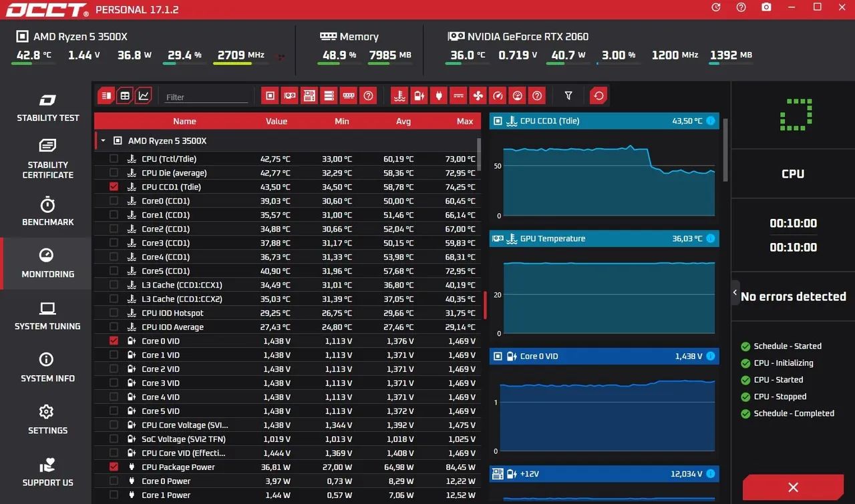Switch to the compact list view icon

pyautogui.click(x=106, y=96)
